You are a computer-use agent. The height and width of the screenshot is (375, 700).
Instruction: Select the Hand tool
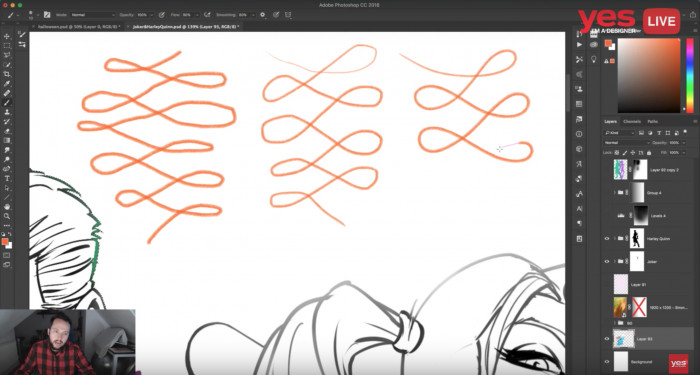point(7,207)
